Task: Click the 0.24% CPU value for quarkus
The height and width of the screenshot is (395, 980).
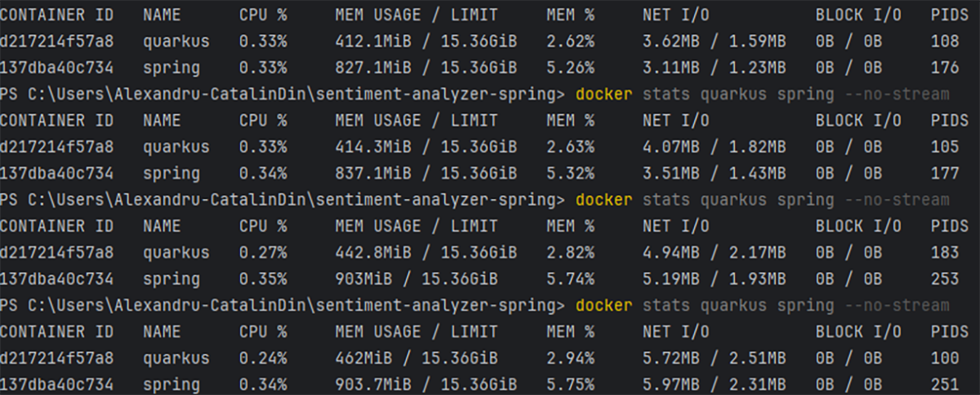Action: (x=263, y=357)
